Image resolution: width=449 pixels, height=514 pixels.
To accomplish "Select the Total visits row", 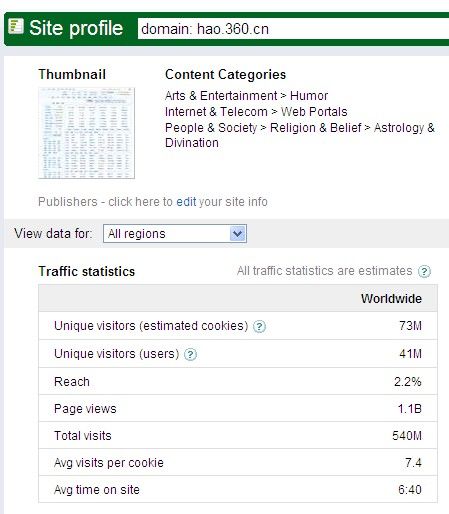I will (238, 435).
